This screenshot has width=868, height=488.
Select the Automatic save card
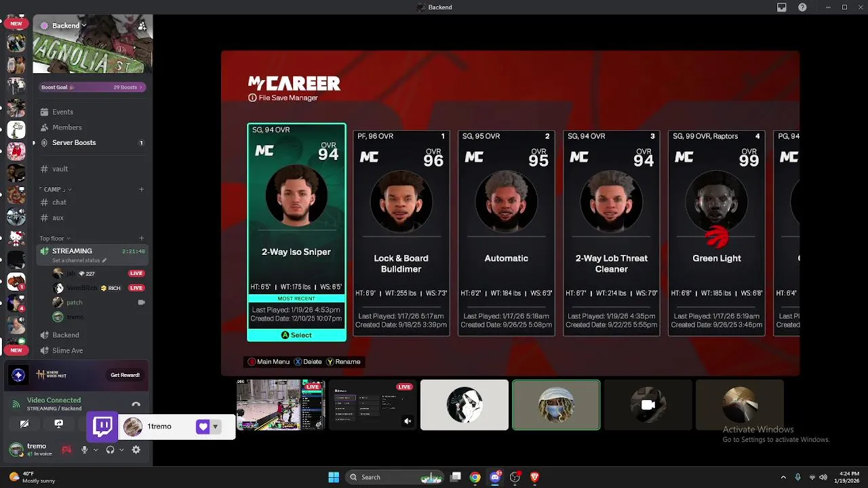pos(507,233)
